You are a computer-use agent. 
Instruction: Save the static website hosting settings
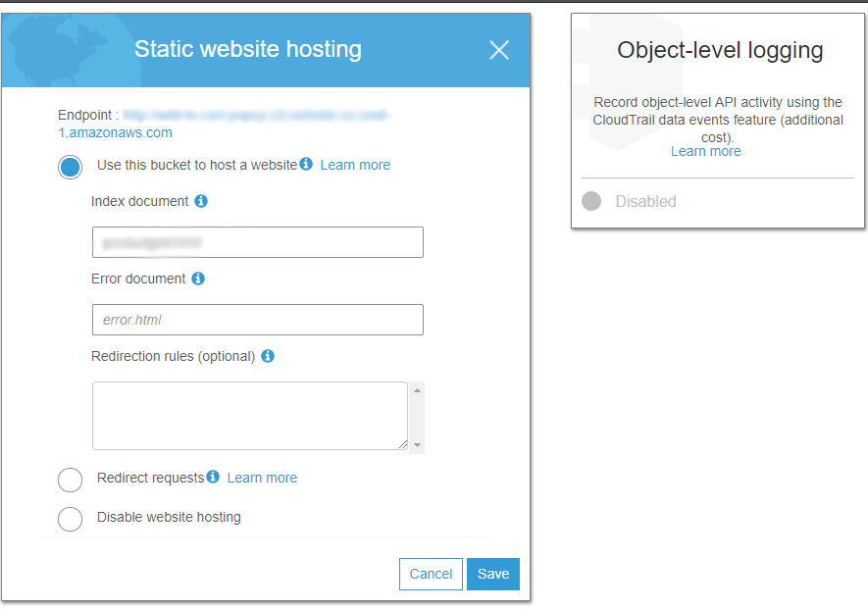[493, 574]
